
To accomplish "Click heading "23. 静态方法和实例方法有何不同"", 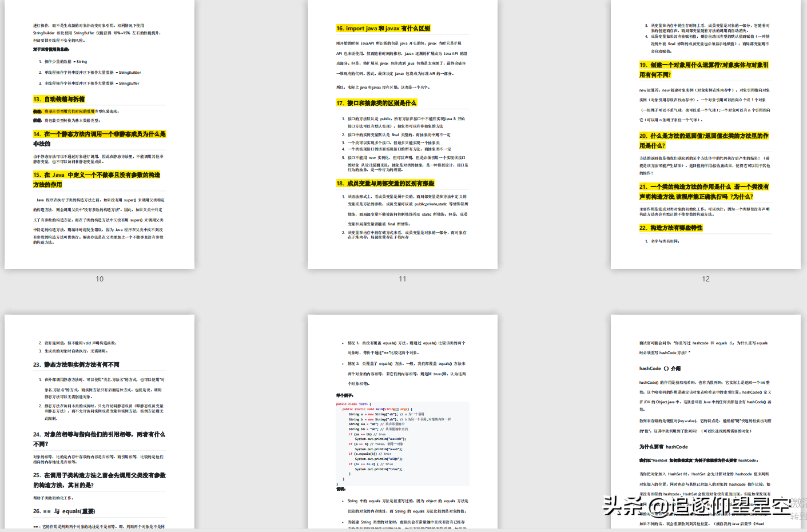I will click(x=76, y=364).
